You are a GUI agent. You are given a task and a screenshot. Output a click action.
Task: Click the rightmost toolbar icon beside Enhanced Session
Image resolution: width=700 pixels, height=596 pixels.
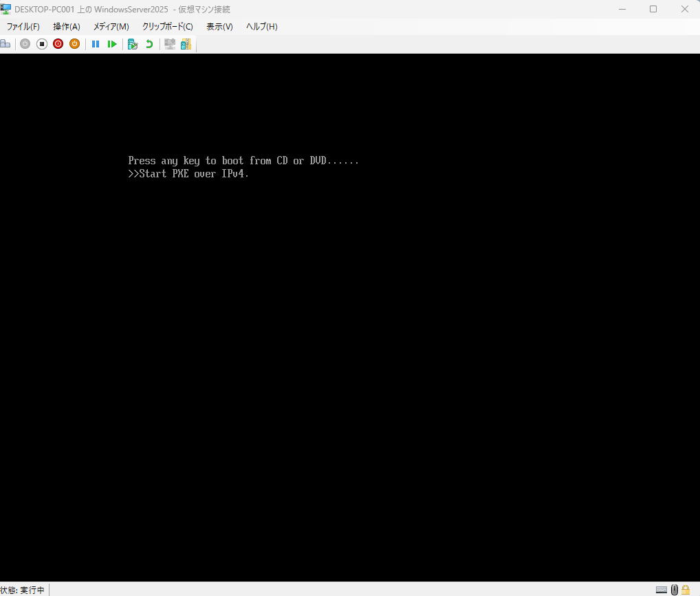pyautogui.click(x=186, y=44)
